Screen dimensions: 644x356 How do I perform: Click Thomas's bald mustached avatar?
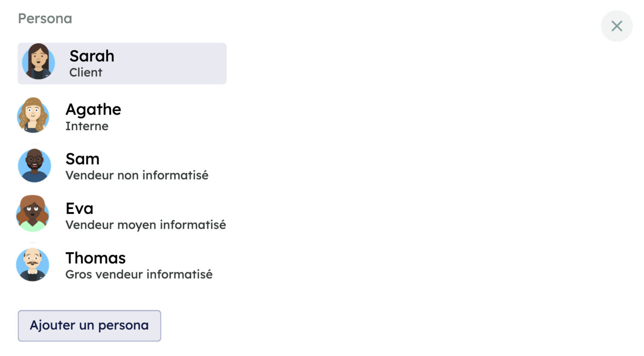33,264
